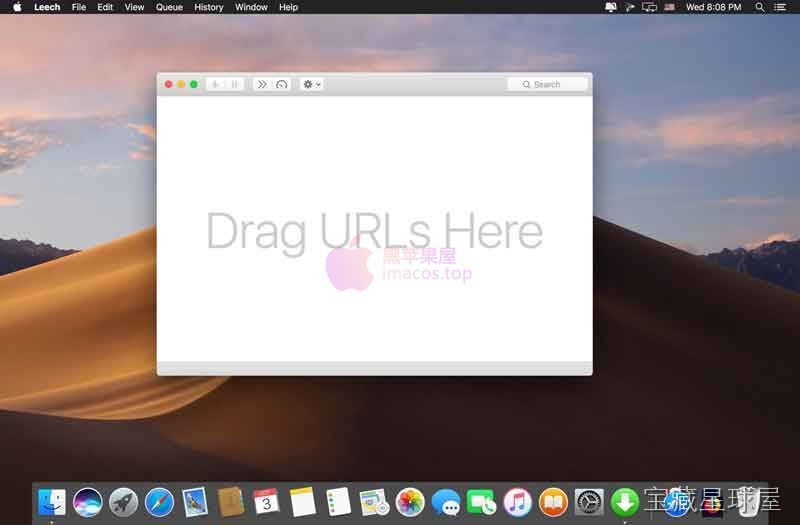
Task: Open System Preferences gear in Dock
Action: click(589, 502)
